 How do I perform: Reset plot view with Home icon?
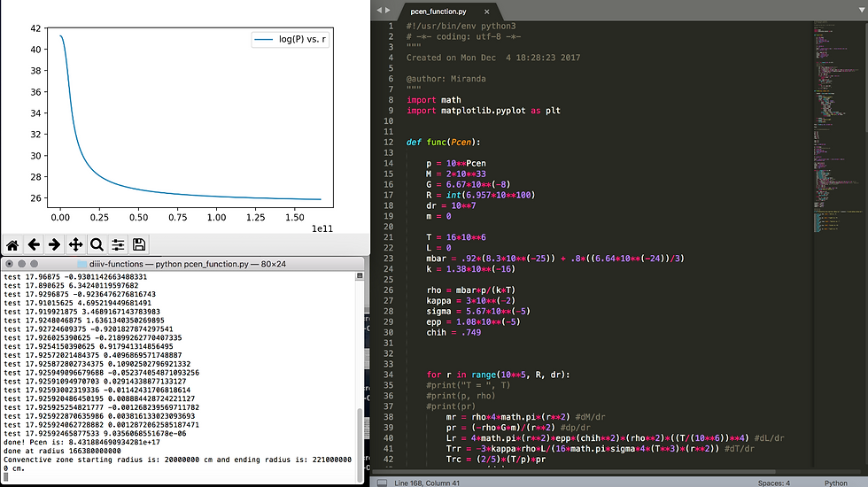12,244
